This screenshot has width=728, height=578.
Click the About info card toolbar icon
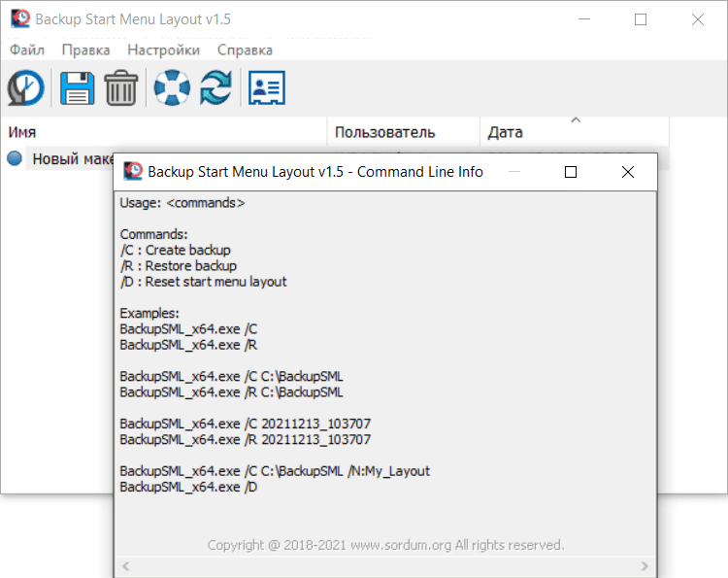pyautogui.click(x=267, y=87)
